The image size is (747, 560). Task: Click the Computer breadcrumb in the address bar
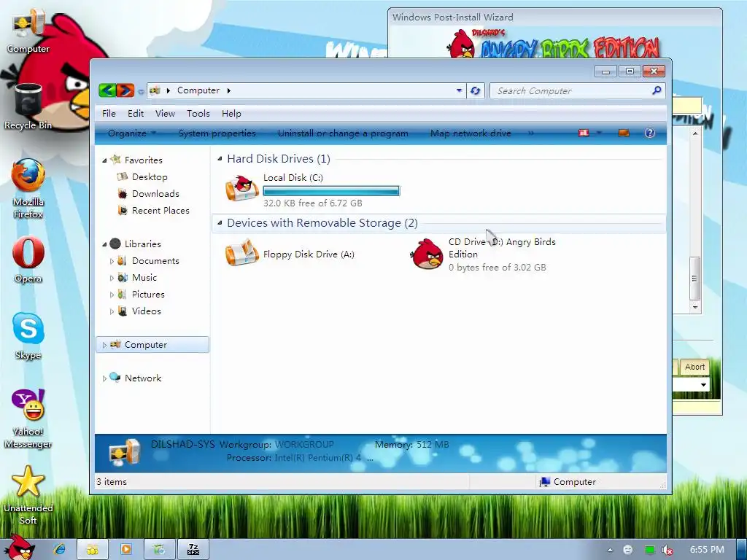tap(198, 90)
